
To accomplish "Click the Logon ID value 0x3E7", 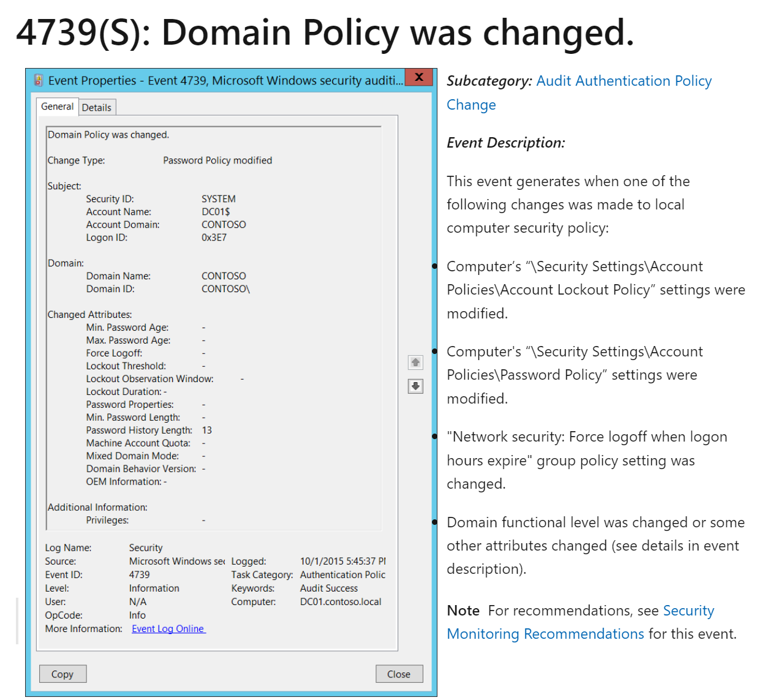I will point(214,238).
